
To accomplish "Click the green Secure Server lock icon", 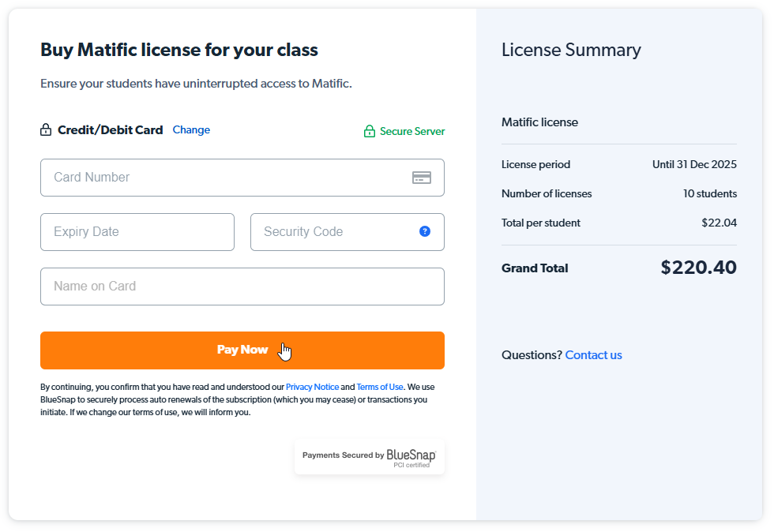I will tap(370, 131).
